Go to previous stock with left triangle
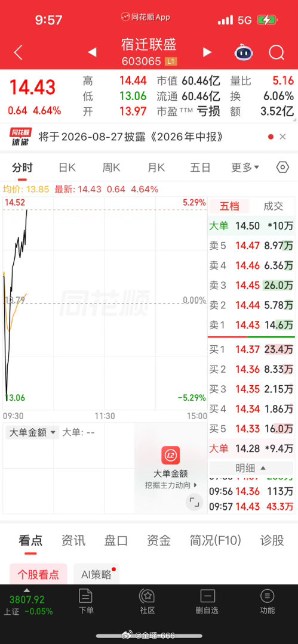298x644 pixels. point(92,52)
